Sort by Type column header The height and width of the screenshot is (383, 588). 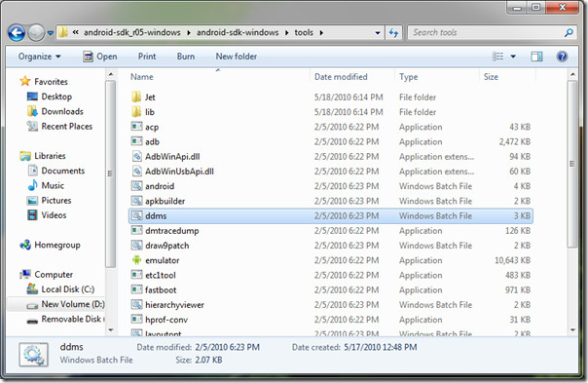click(x=408, y=77)
